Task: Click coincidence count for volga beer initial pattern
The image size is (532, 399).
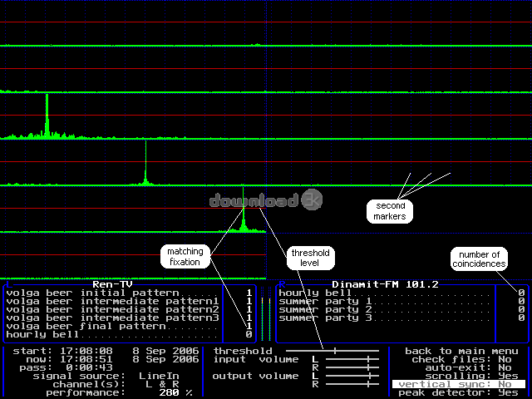Action: (x=249, y=293)
